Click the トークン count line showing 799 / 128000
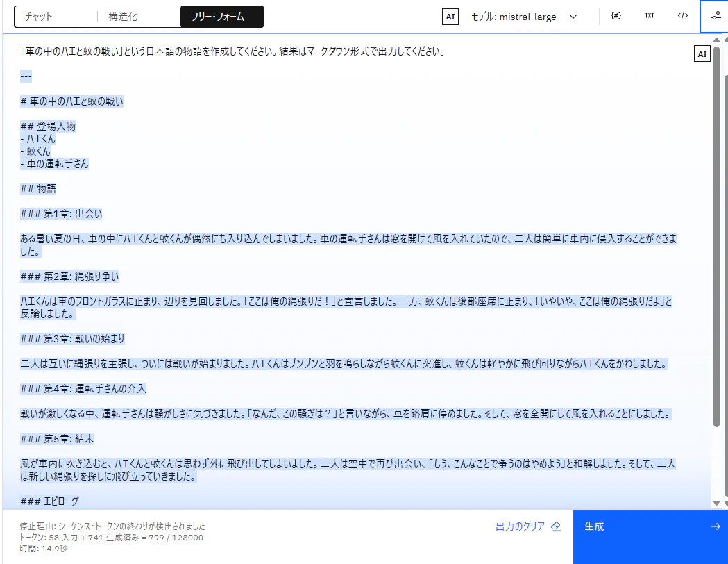This screenshot has height=564, width=728. (112, 538)
